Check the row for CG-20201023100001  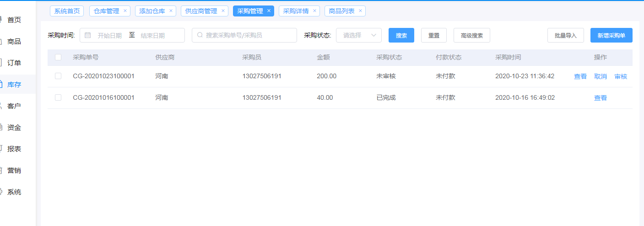tap(58, 76)
